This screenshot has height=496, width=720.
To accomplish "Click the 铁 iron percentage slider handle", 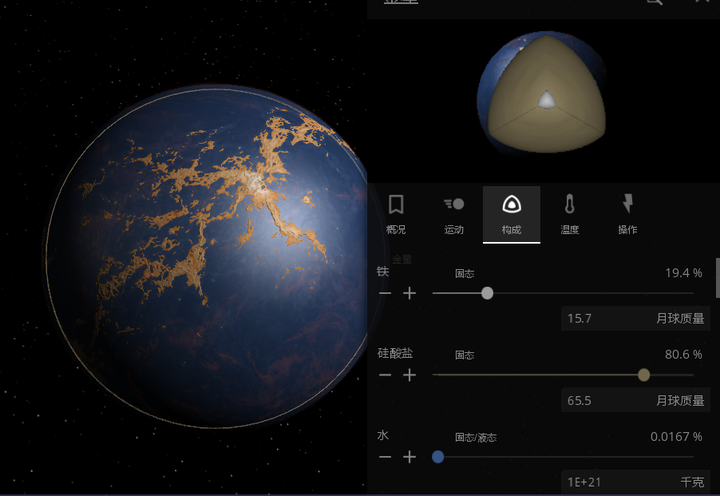I will pyautogui.click(x=487, y=293).
